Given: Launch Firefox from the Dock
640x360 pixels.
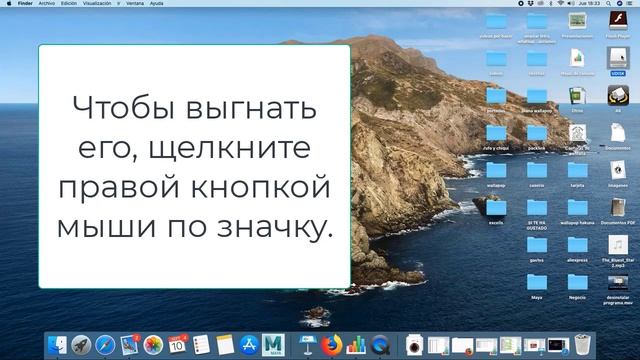Looking at the screenshot, I should [x=331, y=345].
